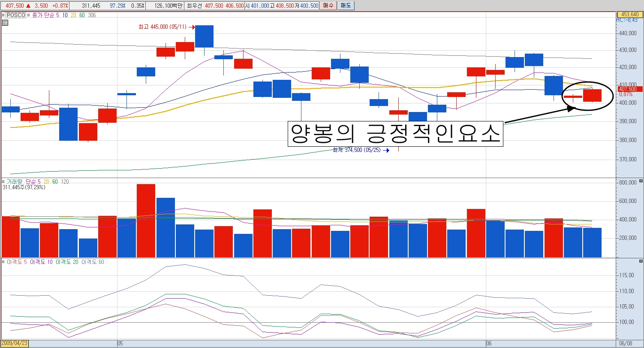
Task: Click the square marker before 종가 단순
Action: click(29, 15)
